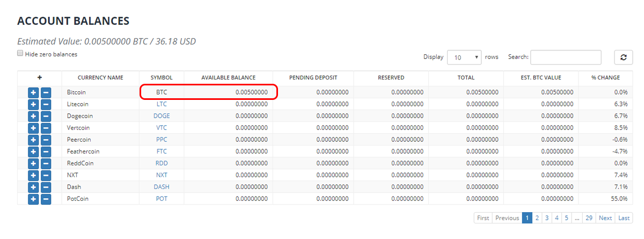Go to the Next page button

(x=605, y=218)
